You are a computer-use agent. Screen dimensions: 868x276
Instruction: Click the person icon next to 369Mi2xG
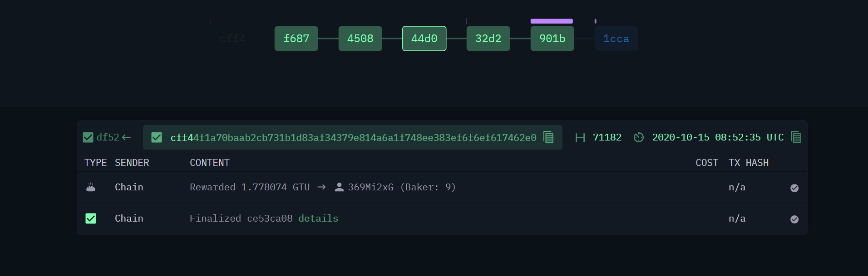[x=339, y=187]
